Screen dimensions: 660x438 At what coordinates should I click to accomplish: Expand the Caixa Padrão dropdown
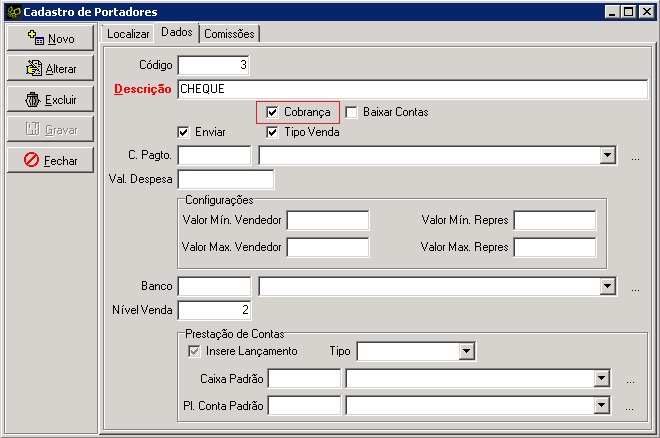click(x=601, y=378)
